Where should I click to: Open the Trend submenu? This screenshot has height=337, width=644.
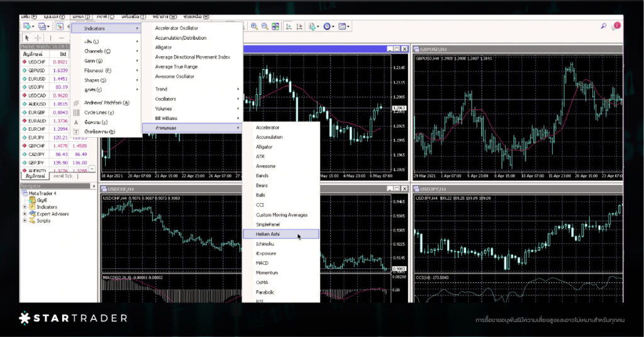click(192, 89)
